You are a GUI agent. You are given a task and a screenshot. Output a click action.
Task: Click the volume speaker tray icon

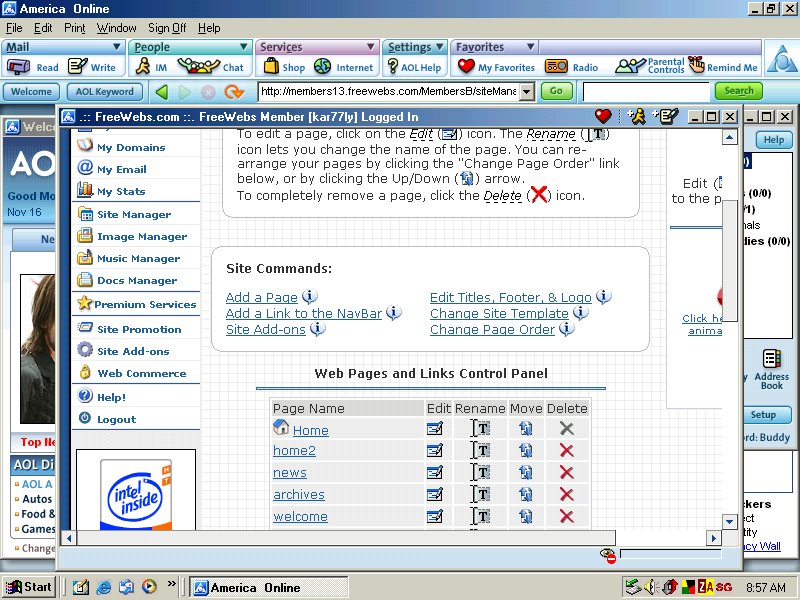pyautogui.click(x=650, y=587)
